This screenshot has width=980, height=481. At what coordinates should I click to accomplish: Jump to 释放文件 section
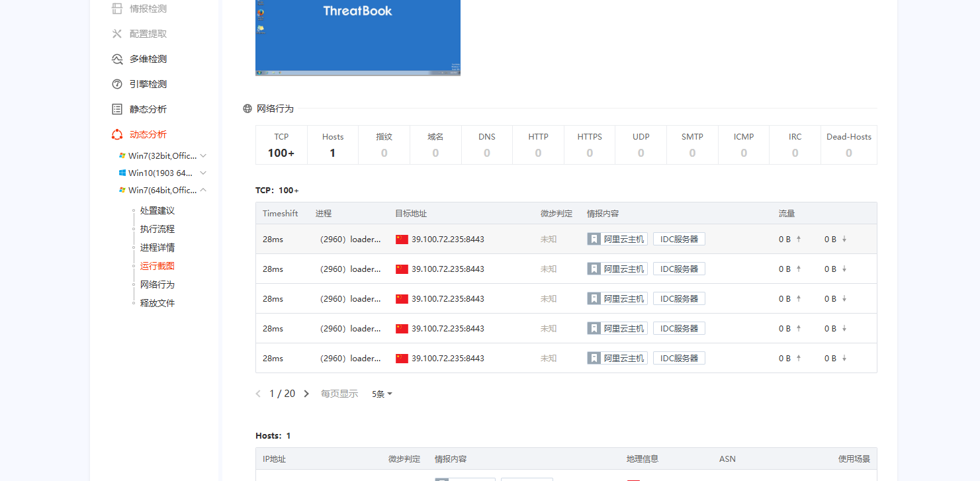pyautogui.click(x=157, y=303)
